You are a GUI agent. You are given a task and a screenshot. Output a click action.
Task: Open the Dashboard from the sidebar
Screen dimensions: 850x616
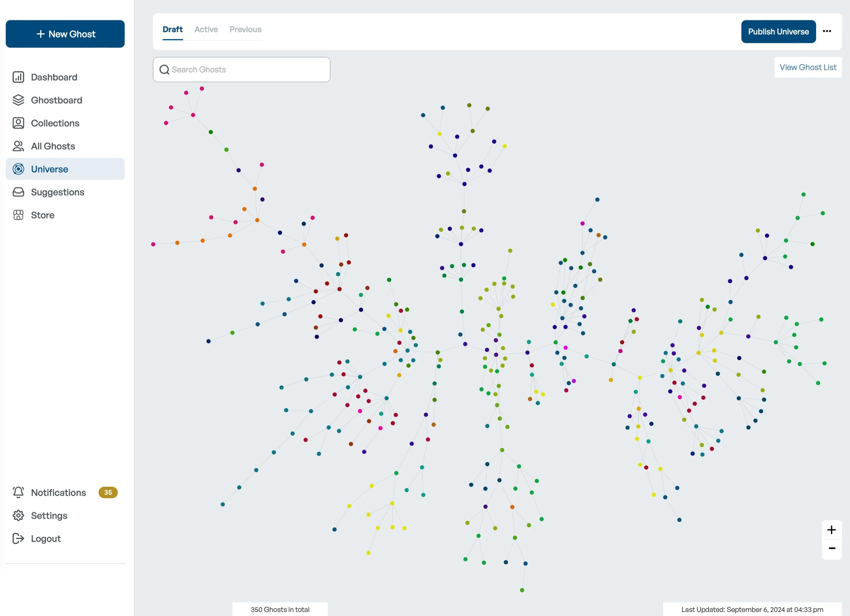19,77
